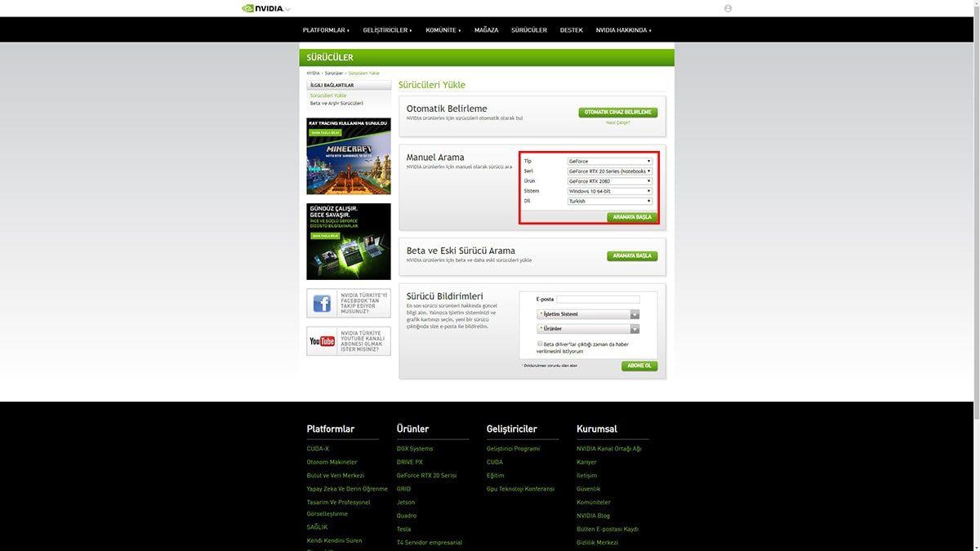Click the OTOMATIK CIHAZ BELIRLEME button
Image resolution: width=980 pixels, height=551 pixels.
[617, 112]
